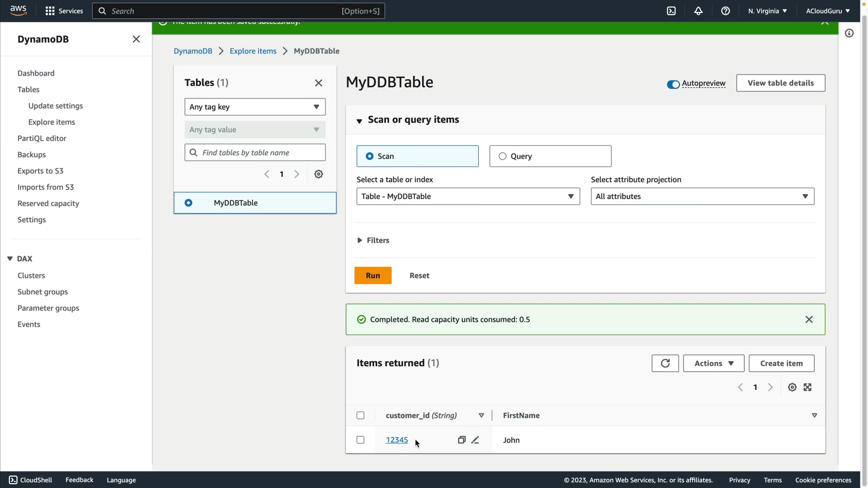Open the items table preferences gear
Image resolution: width=868 pixels, height=488 pixels.
pyautogui.click(x=792, y=387)
